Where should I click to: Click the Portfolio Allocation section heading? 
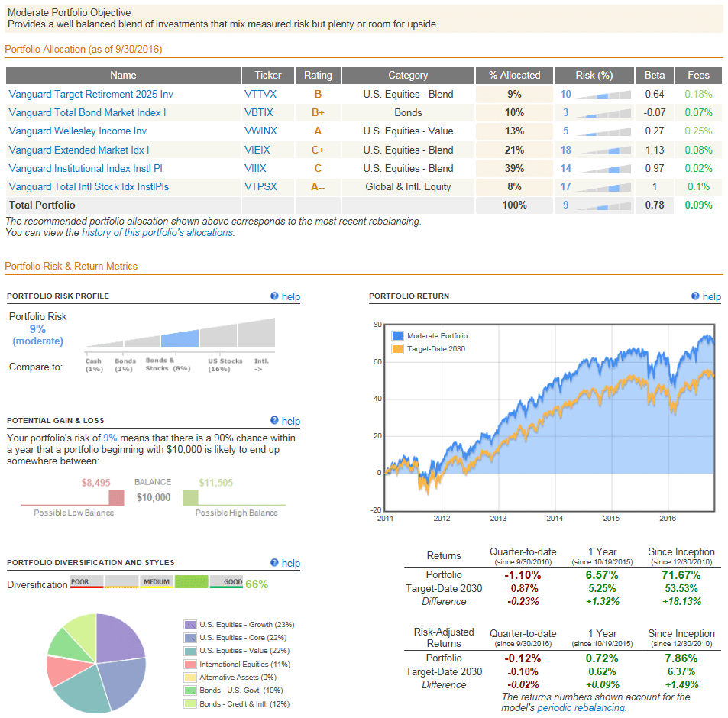click(83, 49)
